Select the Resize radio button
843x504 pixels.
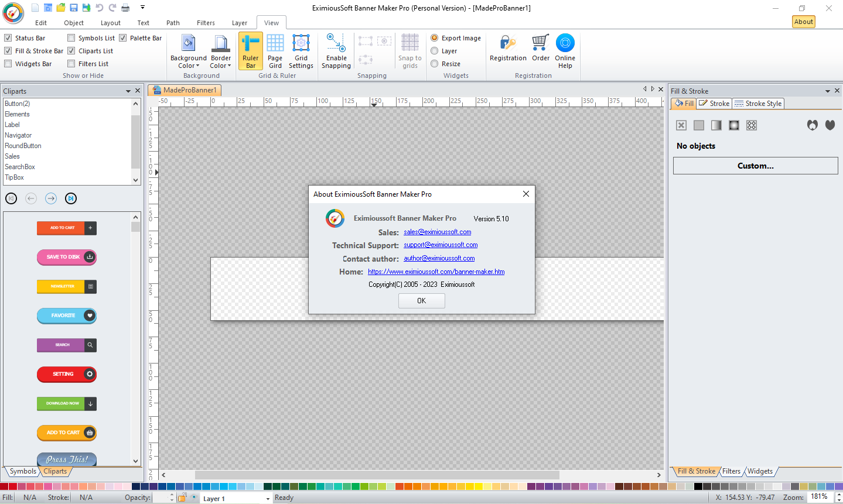click(435, 64)
